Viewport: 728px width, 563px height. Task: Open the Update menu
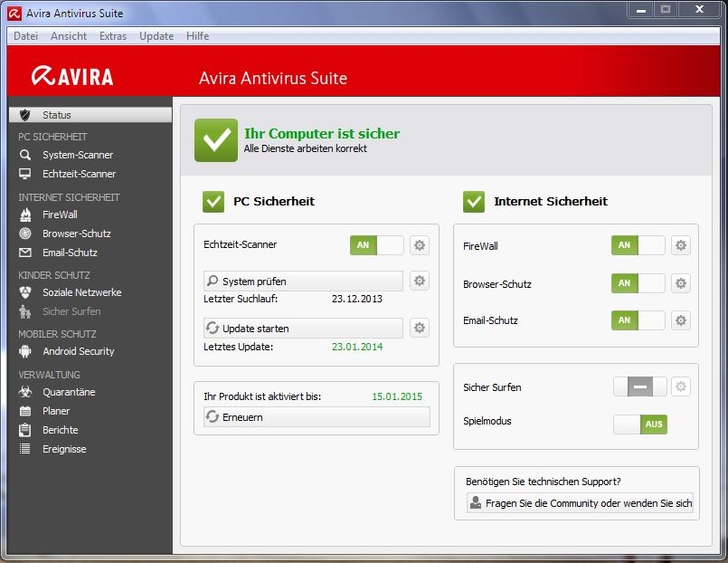[156, 36]
